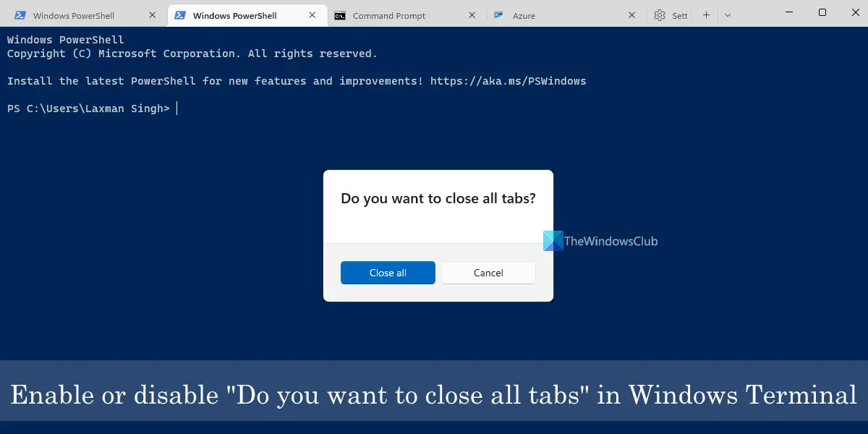
Task: Click PowerShell icon on the active second tab
Action: (x=181, y=15)
